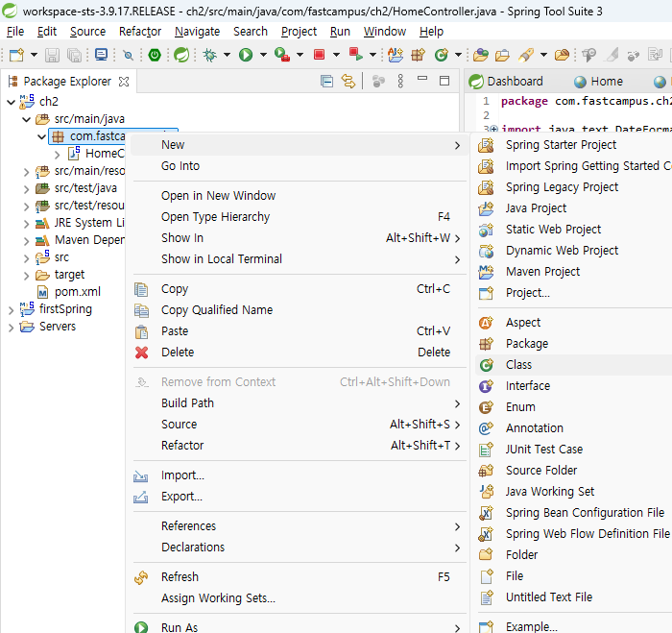Switch to the Dashboard editor tab
Screen dimensions: 672x633
506,81
